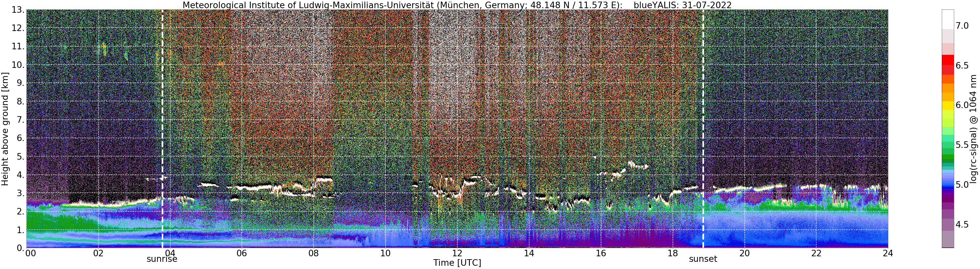980x269 pixels.
Task: Click the x-axis tick label '02'
Action: (x=98, y=253)
